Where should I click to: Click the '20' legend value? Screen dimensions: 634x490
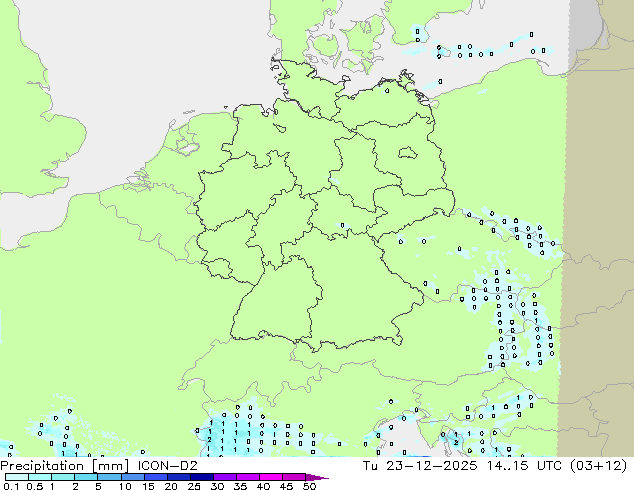click(171, 486)
